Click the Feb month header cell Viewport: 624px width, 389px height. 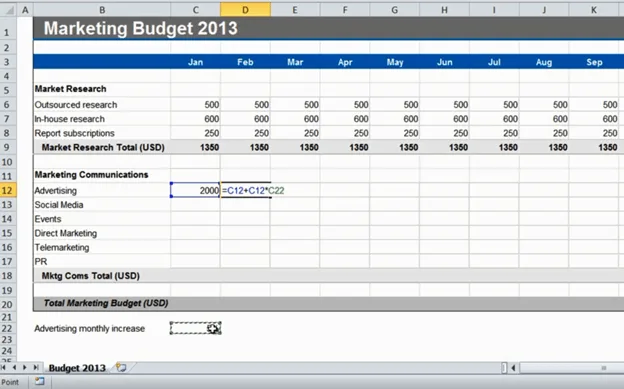click(245, 62)
